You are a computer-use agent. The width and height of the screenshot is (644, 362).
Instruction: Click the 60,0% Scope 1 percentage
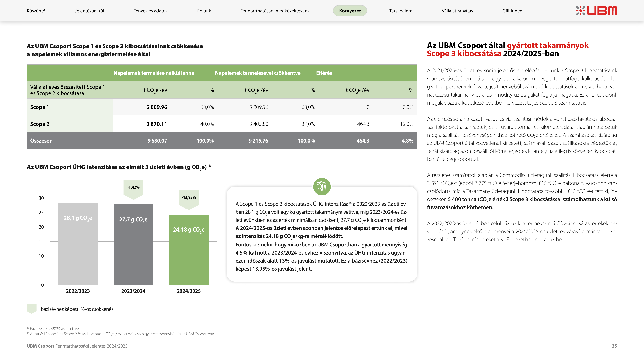(x=207, y=107)
